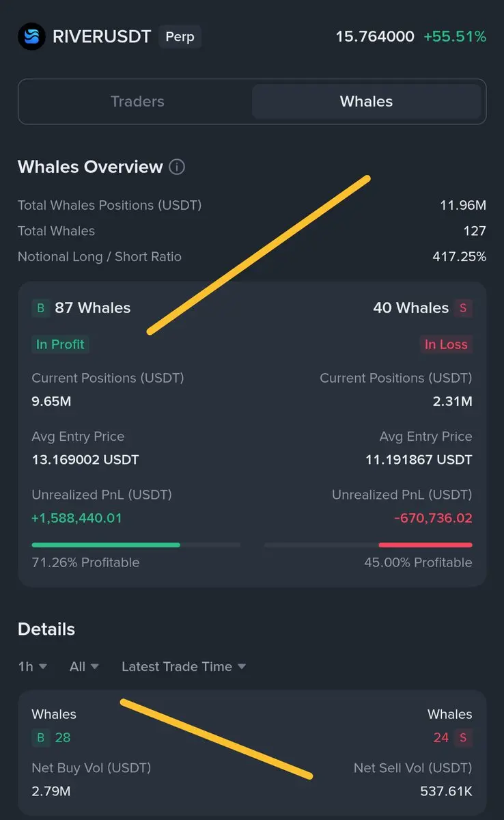The height and width of the screenshot is (820, 504).
Task: Click the red S badge beside 24
Action: coord(464,737)
